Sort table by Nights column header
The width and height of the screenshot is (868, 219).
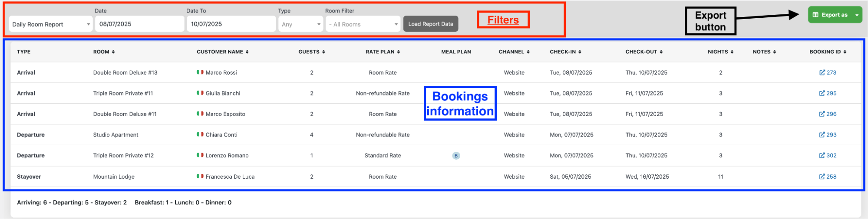coord(720,52)
